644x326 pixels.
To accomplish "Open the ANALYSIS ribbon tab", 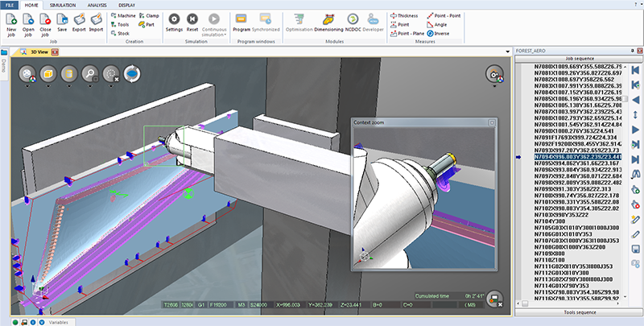I will point(95,4).
